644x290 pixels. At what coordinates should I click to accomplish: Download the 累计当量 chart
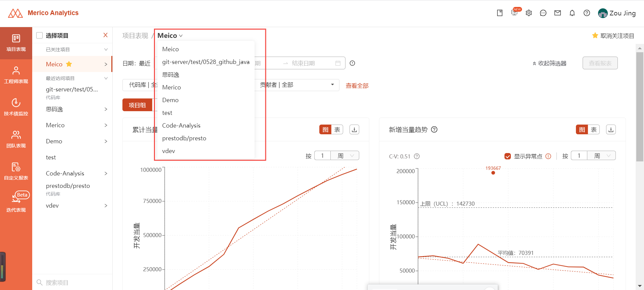354,130
